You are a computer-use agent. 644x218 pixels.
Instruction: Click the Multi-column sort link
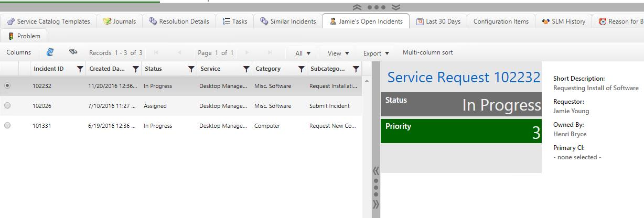[427, 52]
